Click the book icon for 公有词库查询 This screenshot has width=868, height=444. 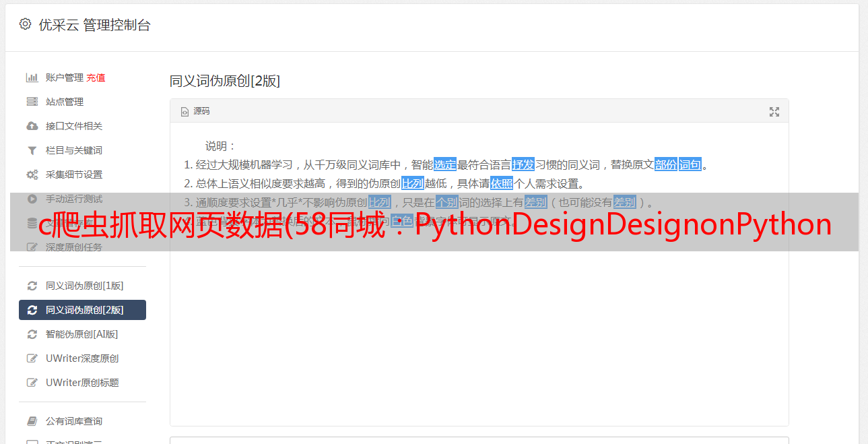[x=32, y=421]
